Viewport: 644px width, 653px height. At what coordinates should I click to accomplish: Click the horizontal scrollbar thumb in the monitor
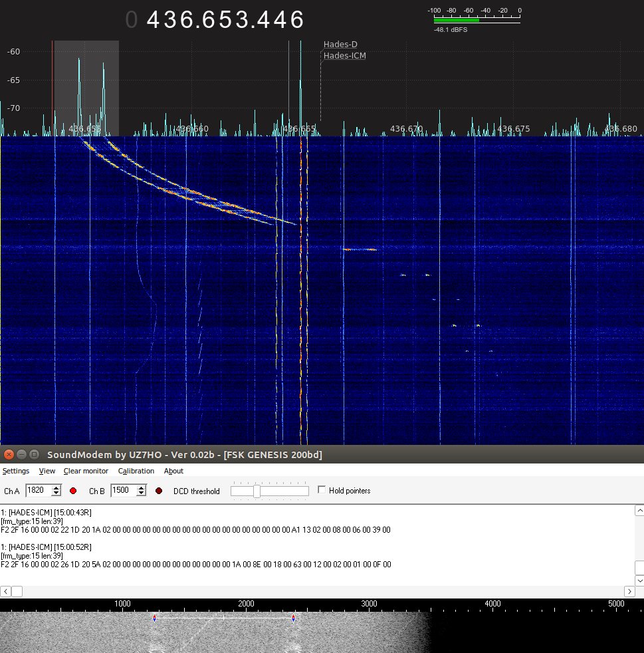(x=17, y=591)
